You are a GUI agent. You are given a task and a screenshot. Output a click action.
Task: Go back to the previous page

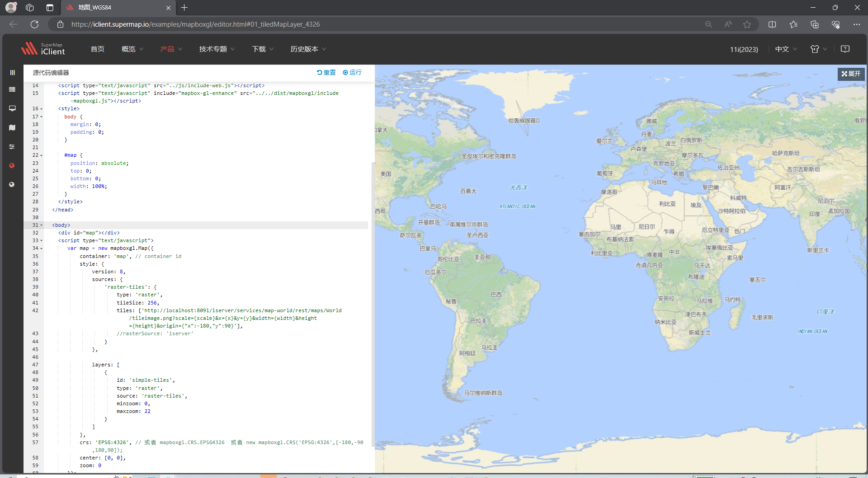point(14,24)
